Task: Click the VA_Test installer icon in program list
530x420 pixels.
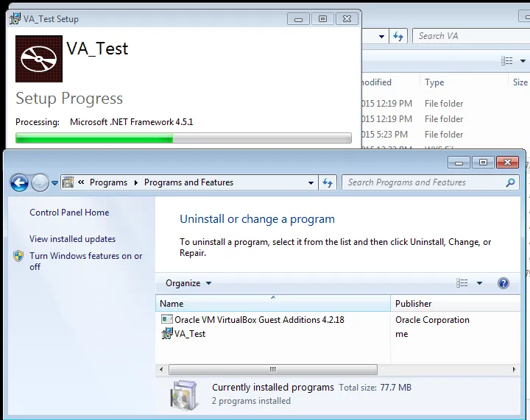Action: tap(166, 333)
